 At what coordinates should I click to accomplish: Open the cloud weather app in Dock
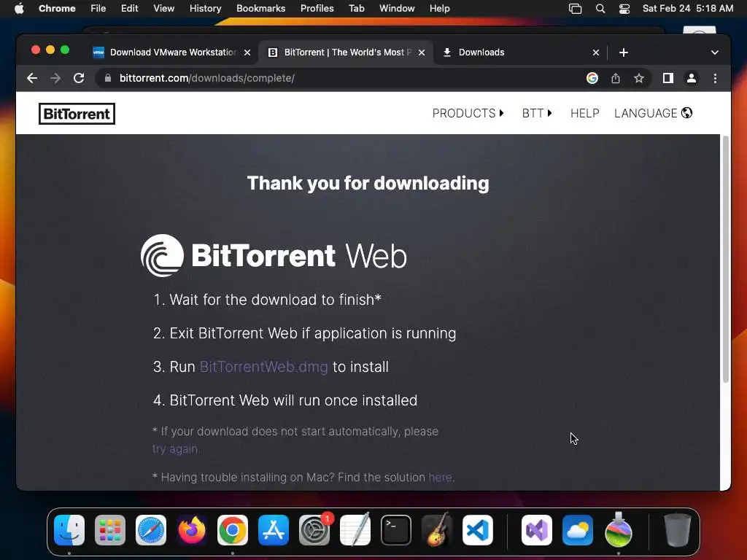coord(578,530)
